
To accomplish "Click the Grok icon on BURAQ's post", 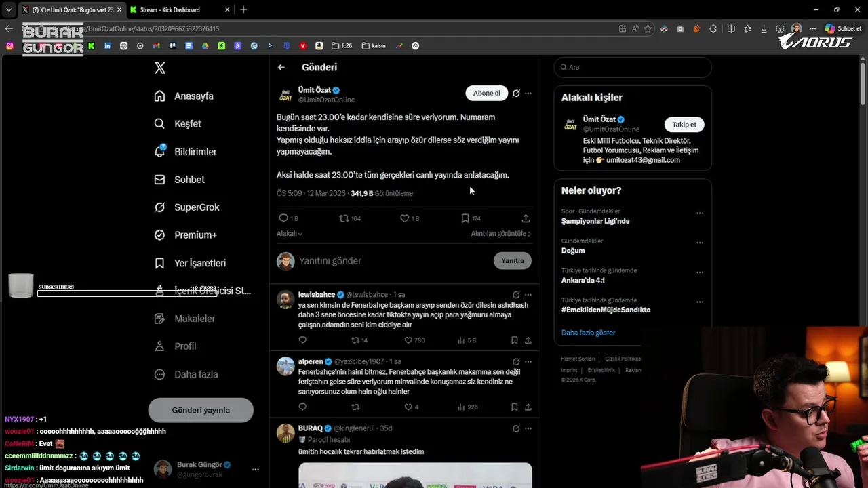I will point(516,428).
